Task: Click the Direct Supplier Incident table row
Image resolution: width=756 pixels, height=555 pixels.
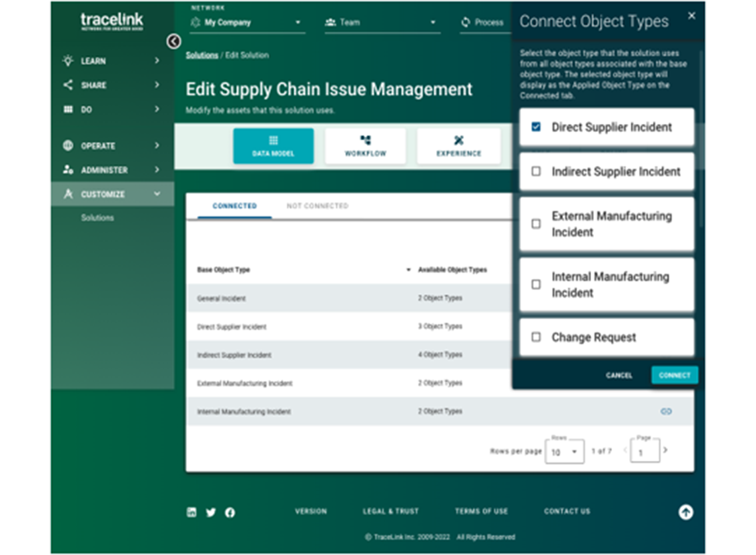Action: 350,326
